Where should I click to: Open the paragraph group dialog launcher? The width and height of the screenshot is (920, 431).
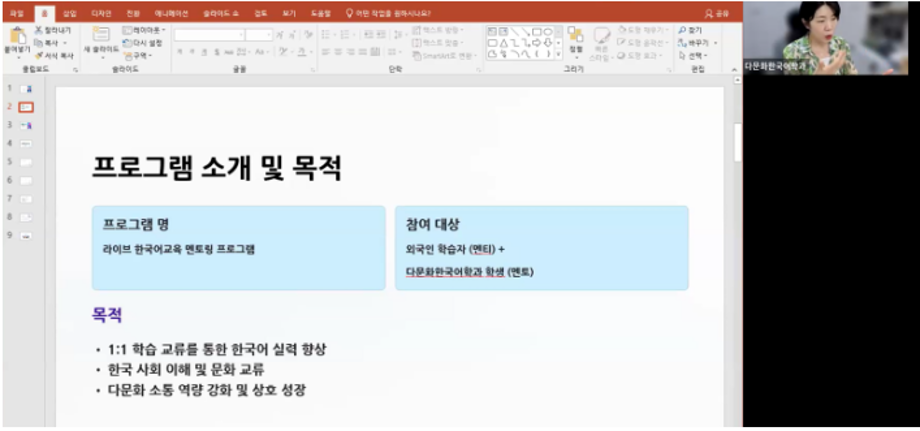pyautogui.click(x=479, y=70)
